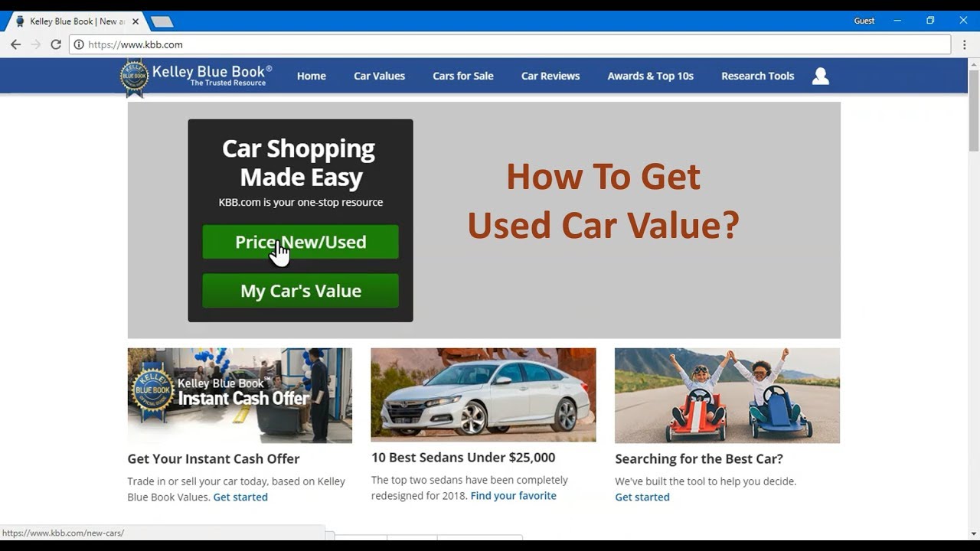Click the browser back arrow
The image size is (980, 551).
(x=15, y=44)
